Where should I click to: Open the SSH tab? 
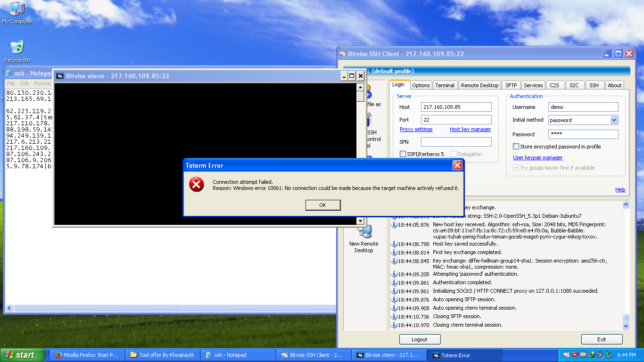pyautogui.click(x=594, y=85)
